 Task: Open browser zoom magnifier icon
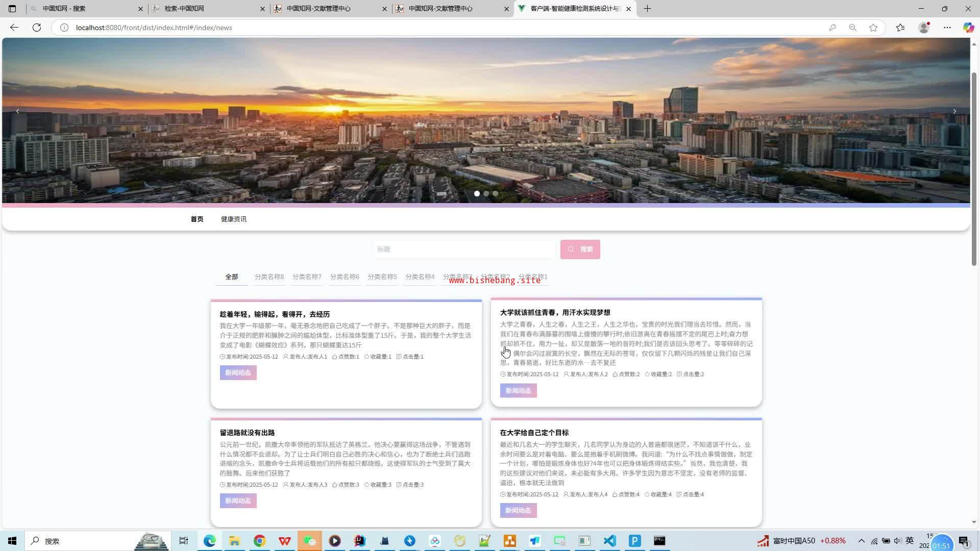(x=852, y=28)
